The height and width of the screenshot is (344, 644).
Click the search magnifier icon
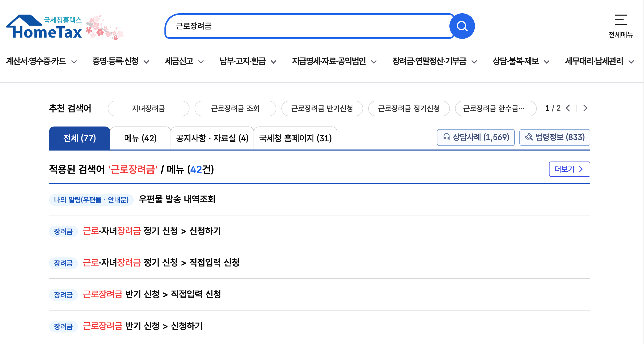461,26
